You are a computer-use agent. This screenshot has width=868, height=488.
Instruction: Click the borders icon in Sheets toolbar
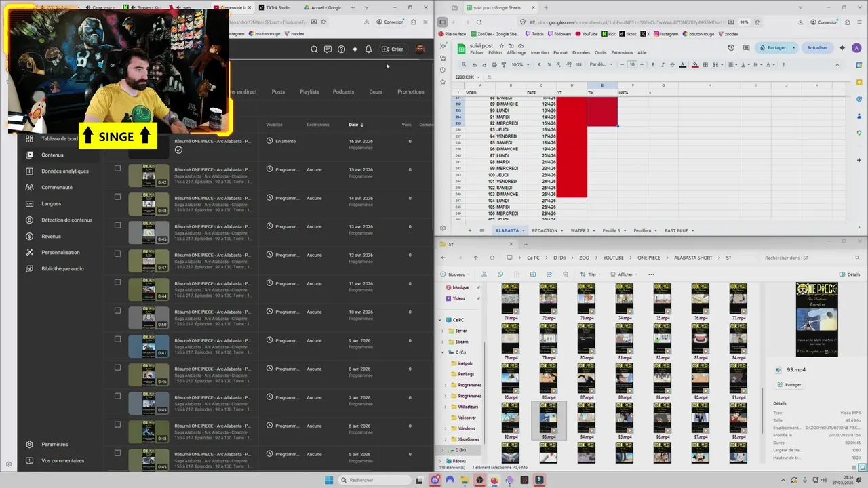[x=706, y=64]
